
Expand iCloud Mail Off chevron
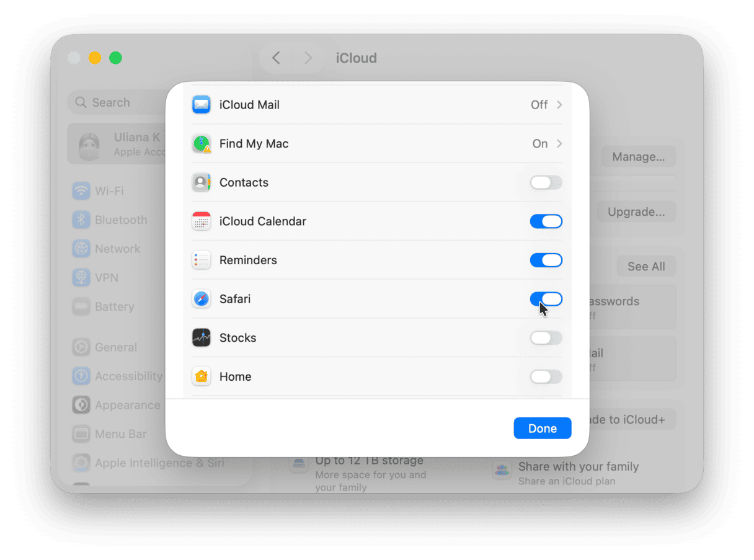click(x=559, y=105)
